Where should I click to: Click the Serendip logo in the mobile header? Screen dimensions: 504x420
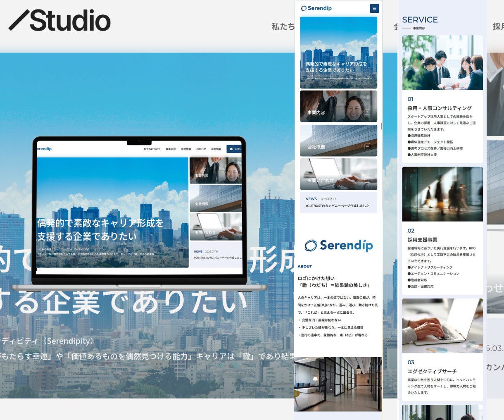point(316,8)
